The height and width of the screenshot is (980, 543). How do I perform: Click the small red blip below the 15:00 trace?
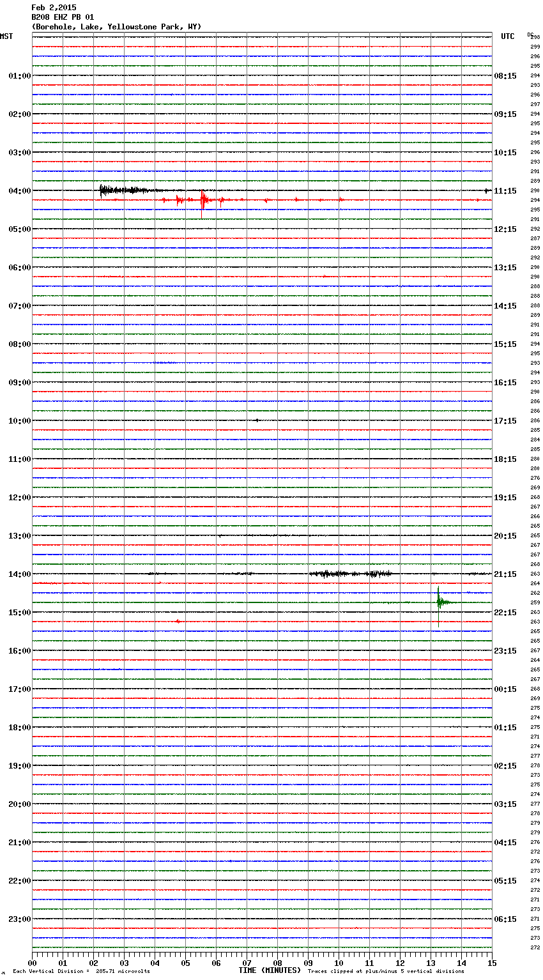coord(178,621)
